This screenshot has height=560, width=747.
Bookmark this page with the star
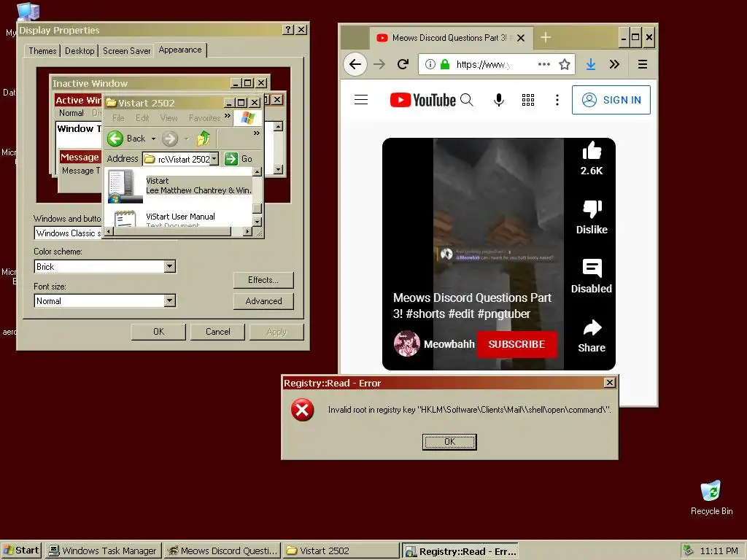(x=565, y=64)
